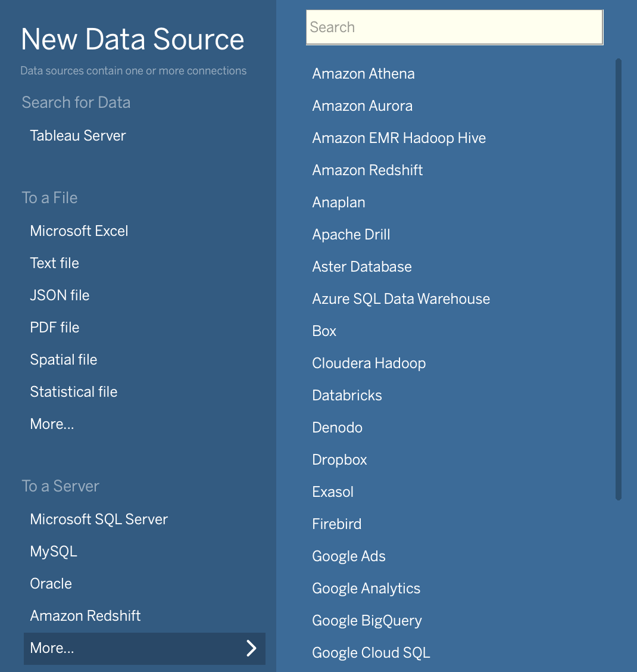Click the Search input field
Screen dimensions: 637x672
[454, 26]
